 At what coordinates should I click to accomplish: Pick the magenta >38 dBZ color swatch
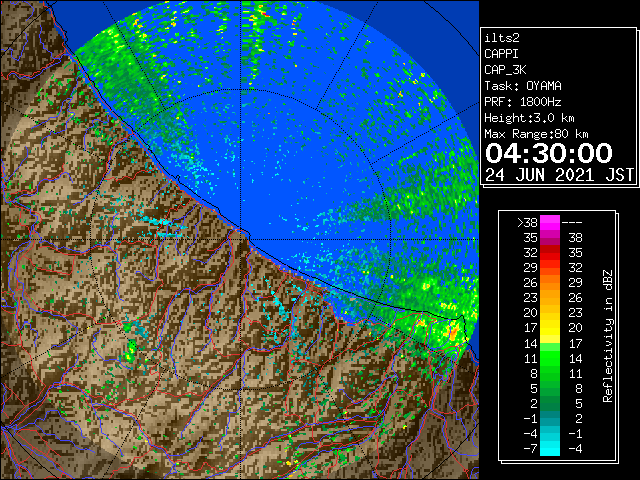pyautogui.click(x=550, y=223)
